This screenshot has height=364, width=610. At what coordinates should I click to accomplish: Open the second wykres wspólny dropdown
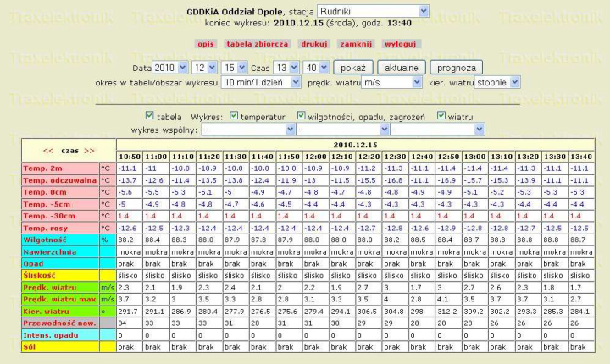point(343,130)
